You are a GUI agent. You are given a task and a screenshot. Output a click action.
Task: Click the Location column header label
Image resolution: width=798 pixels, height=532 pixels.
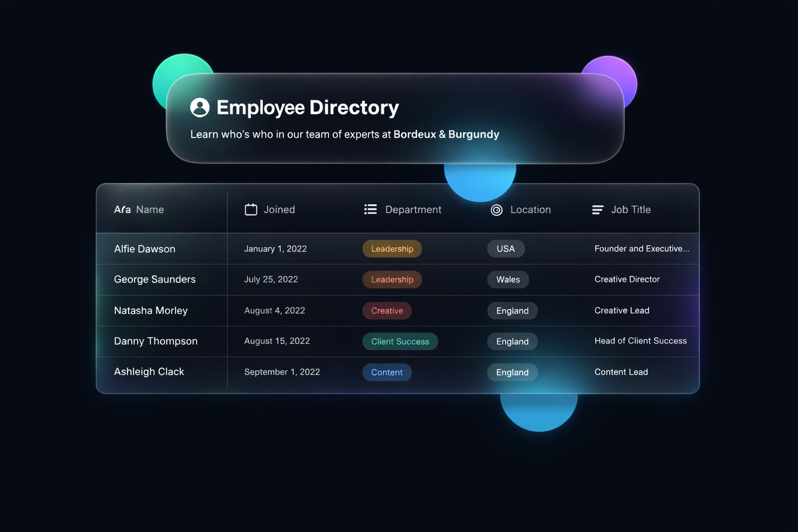[530, 210]
